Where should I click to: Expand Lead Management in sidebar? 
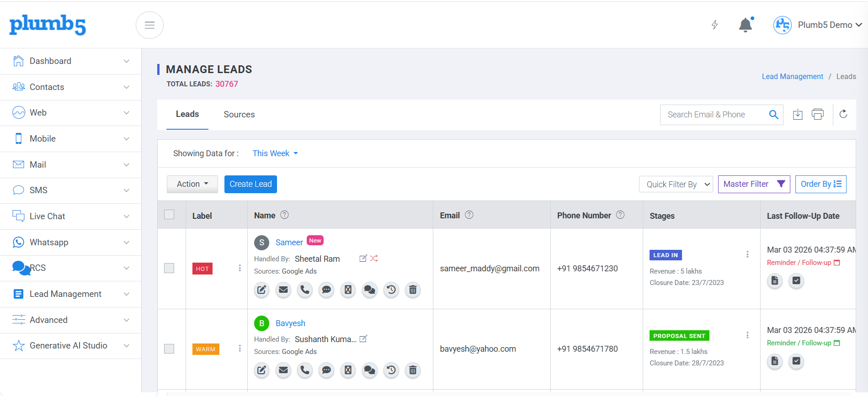tap(71, 294)
